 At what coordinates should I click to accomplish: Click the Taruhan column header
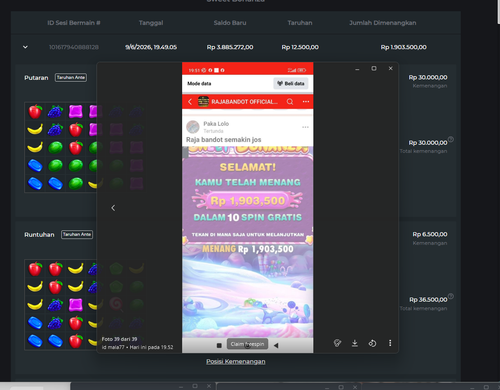(x=300, y=23)
